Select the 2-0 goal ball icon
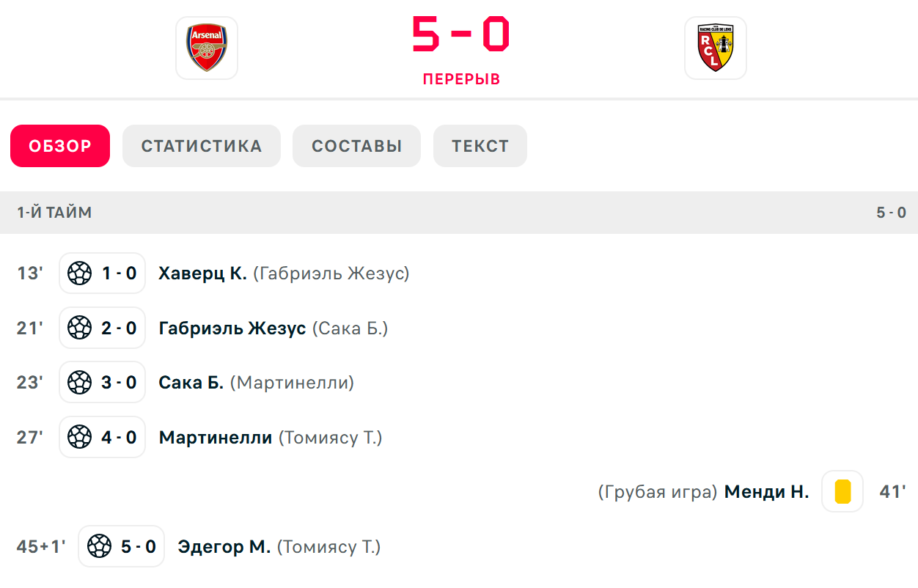 click(x=79, y=328)
